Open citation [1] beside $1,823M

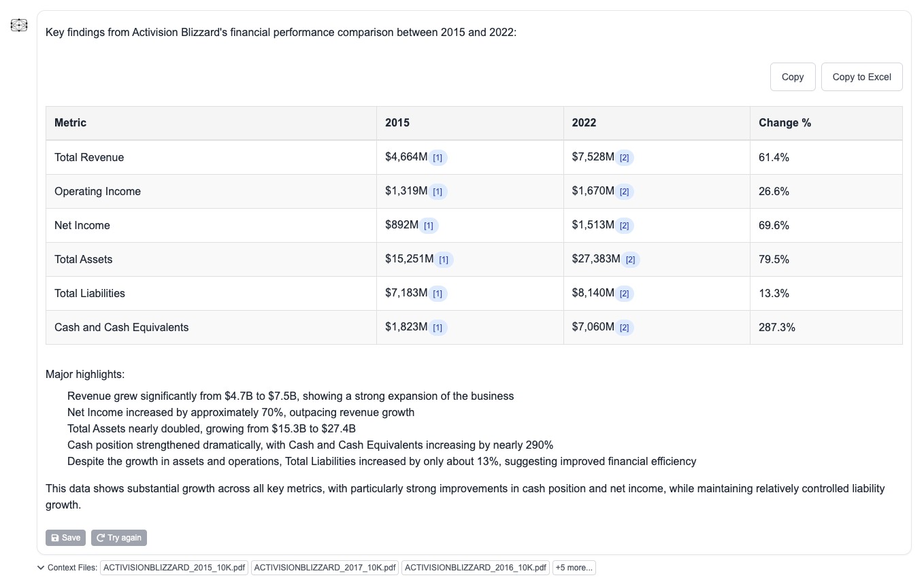click(438, 328)
